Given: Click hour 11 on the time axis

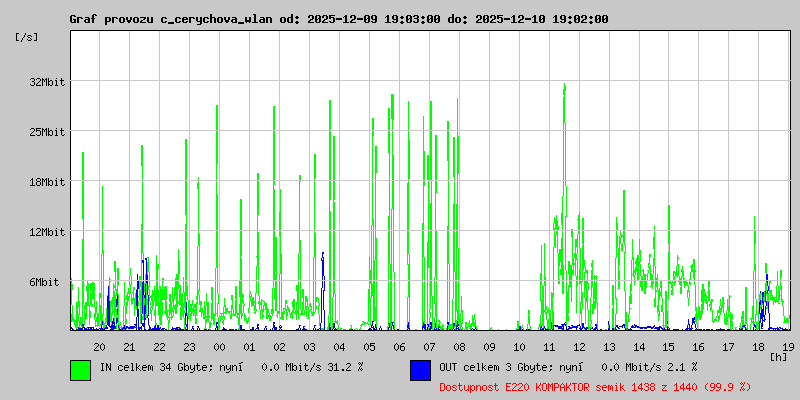Looking at the screenshot, I should click(549, 346).
